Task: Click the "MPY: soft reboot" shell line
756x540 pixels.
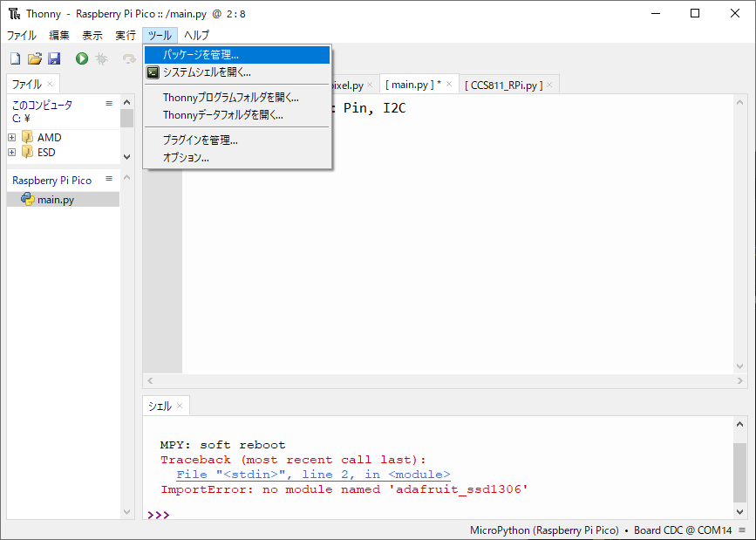Action: click(222, 444)
